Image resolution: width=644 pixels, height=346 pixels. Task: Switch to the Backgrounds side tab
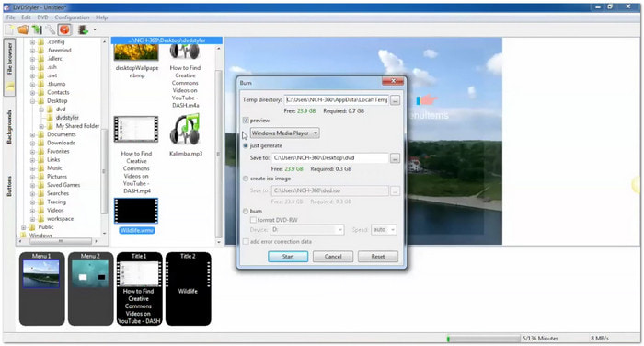[x=9, y=127]
